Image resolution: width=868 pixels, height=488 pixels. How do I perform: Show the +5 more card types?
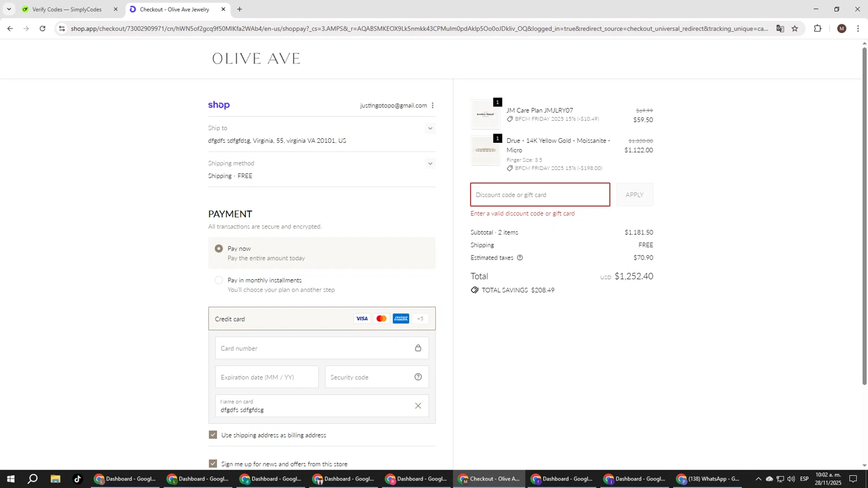click(420, 319)
